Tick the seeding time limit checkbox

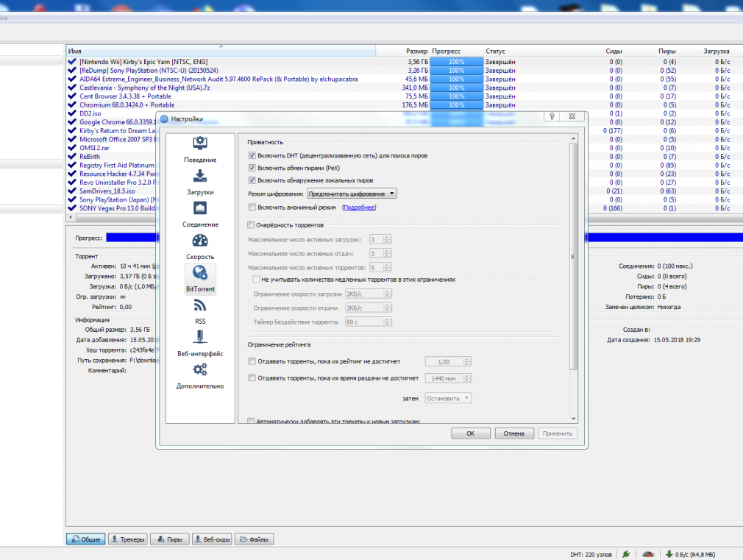252,378
